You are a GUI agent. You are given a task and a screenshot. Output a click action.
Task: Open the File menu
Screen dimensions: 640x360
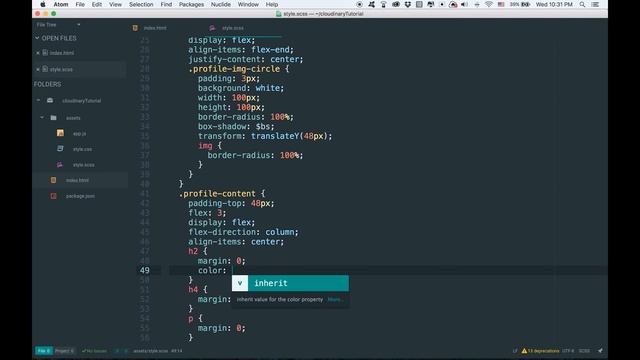80,4
